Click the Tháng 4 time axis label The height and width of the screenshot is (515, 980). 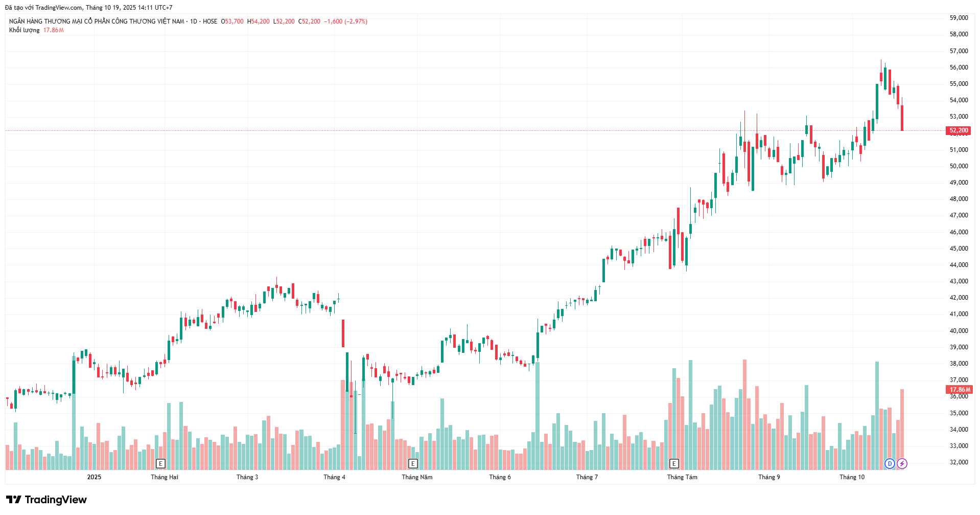point(334,477)
